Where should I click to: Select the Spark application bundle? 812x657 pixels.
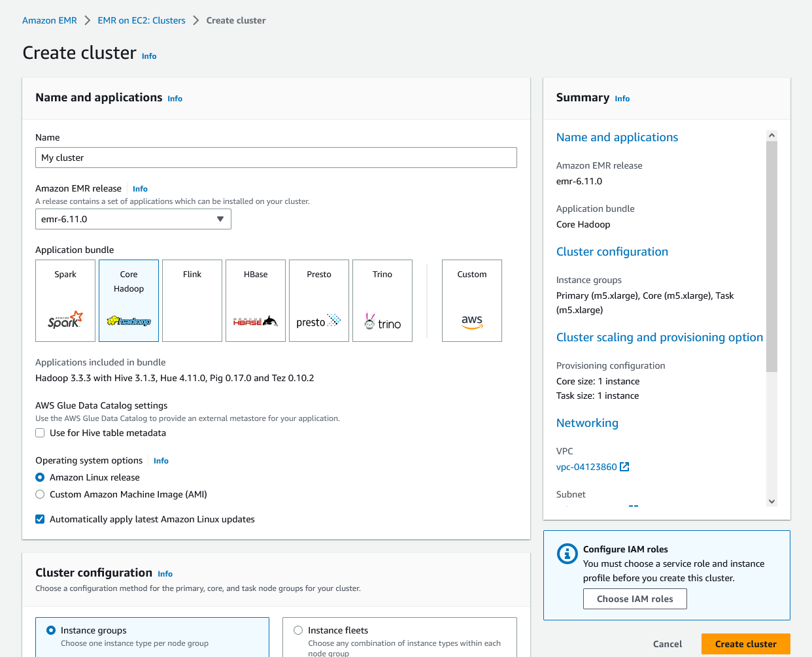[65, 301]
